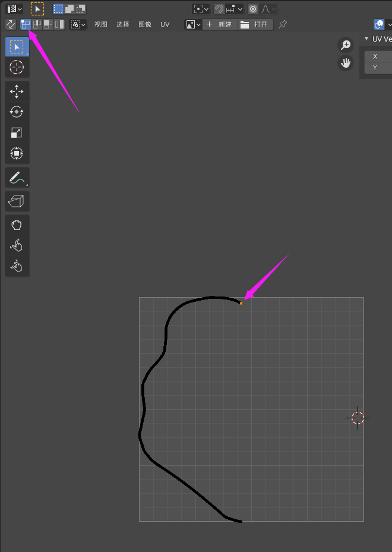
Task: Toggle proportional editing
Action: (253, 9)
